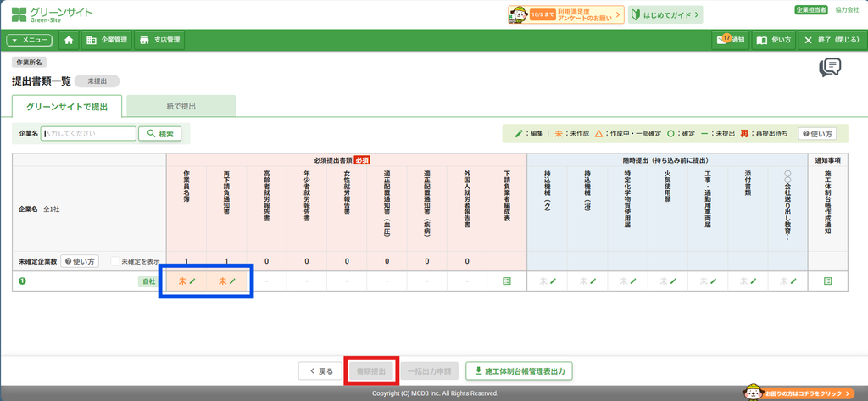Open お困りの方はコチラをクリック help banner
Screen dimensions: 868x401
798,393
